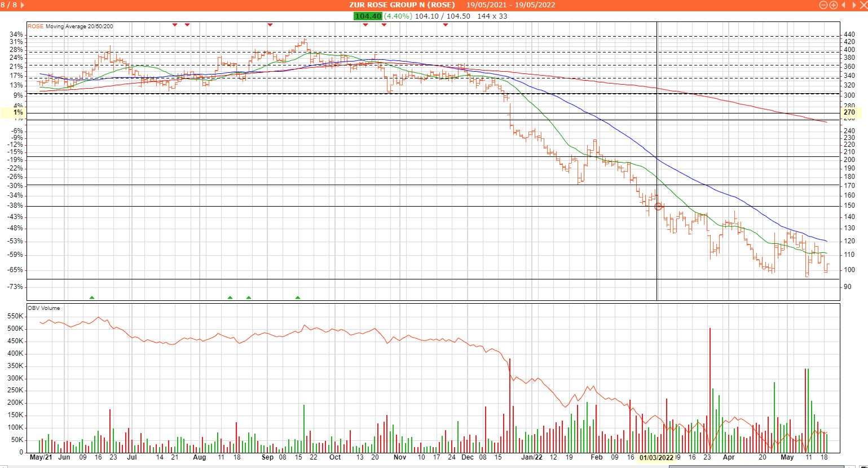The image size is (868, 468).
Task: Click the green 104.40 last price box
Action: tap(368, 16)
